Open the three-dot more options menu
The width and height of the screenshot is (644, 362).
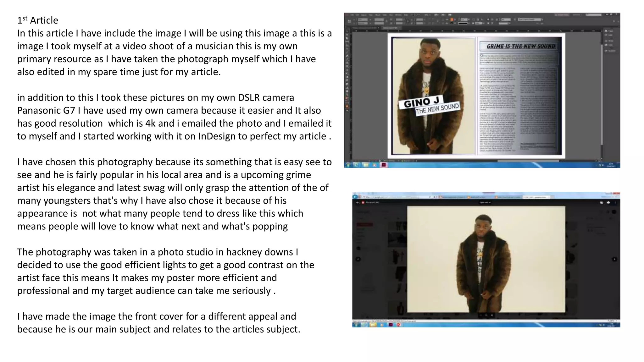pos(615,203)
